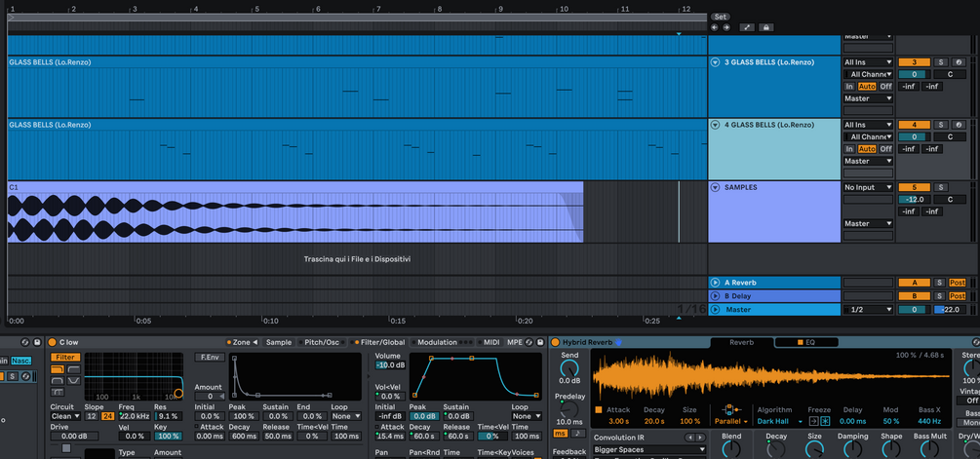
Task: Click the Freeze In arrow button
Action: click(x=813, y=422)
